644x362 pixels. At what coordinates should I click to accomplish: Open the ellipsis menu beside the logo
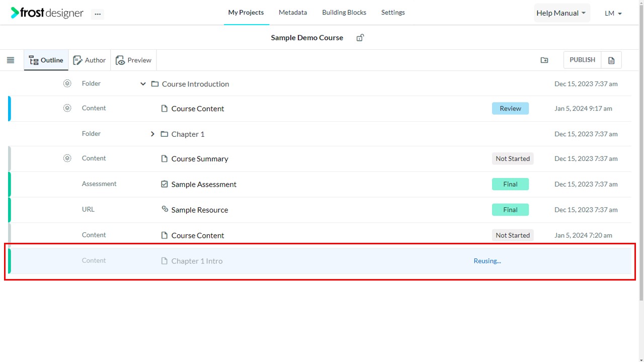pos(98,14)
